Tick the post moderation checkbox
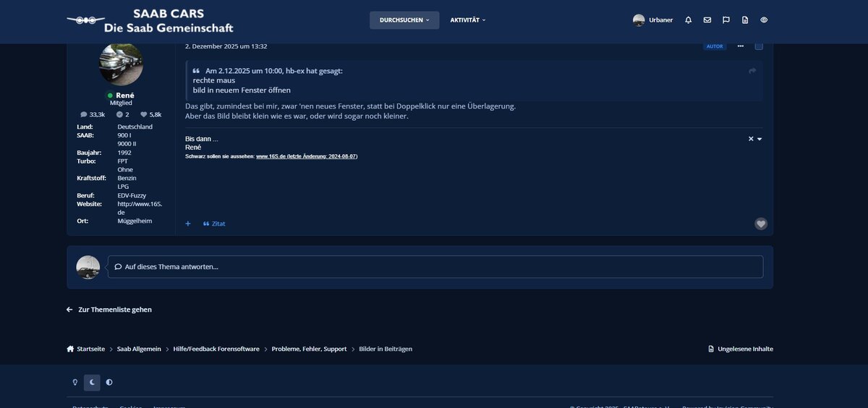The image size is (868, 408). (759, 46)
